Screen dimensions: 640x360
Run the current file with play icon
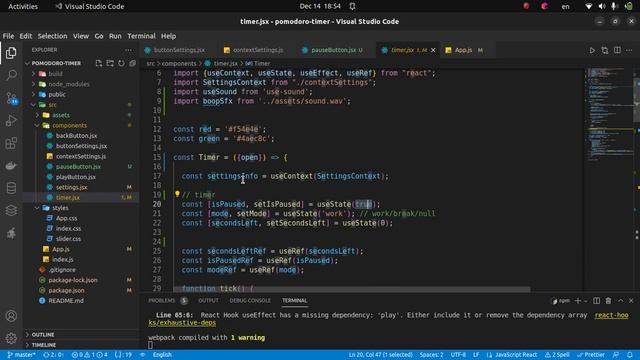592,50
